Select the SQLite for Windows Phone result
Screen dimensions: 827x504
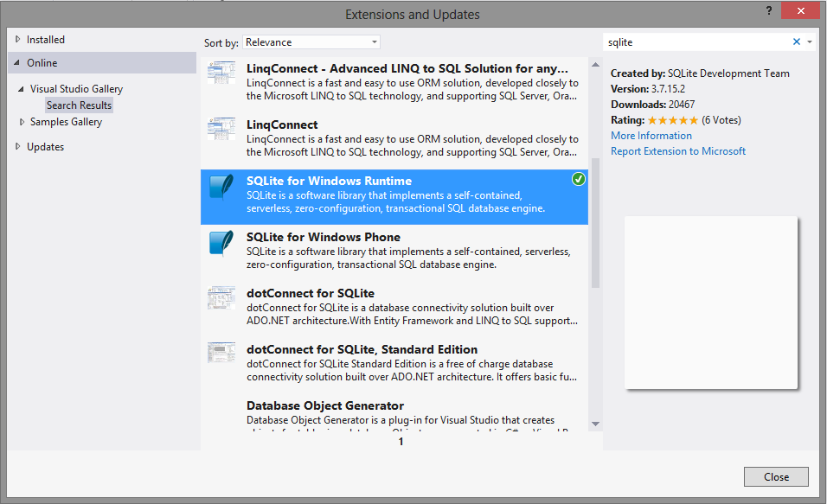(x=394, y=251)
